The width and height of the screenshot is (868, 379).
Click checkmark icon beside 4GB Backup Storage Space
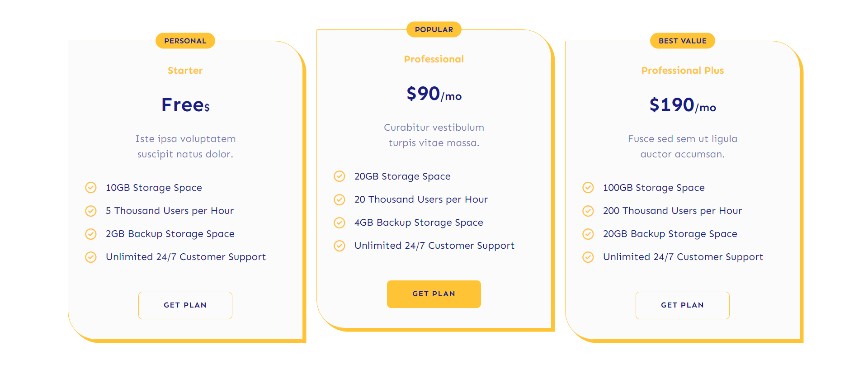pyautogui.click(x=340, y=223)
